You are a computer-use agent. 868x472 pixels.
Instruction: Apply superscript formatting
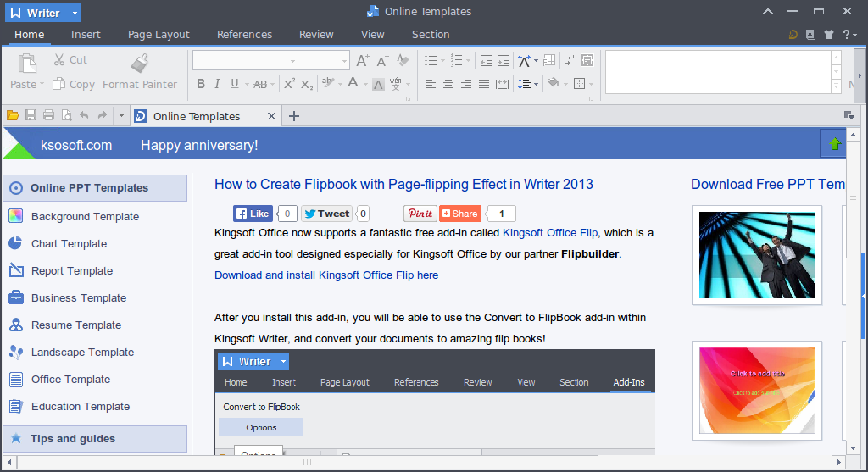click(289, 84)
